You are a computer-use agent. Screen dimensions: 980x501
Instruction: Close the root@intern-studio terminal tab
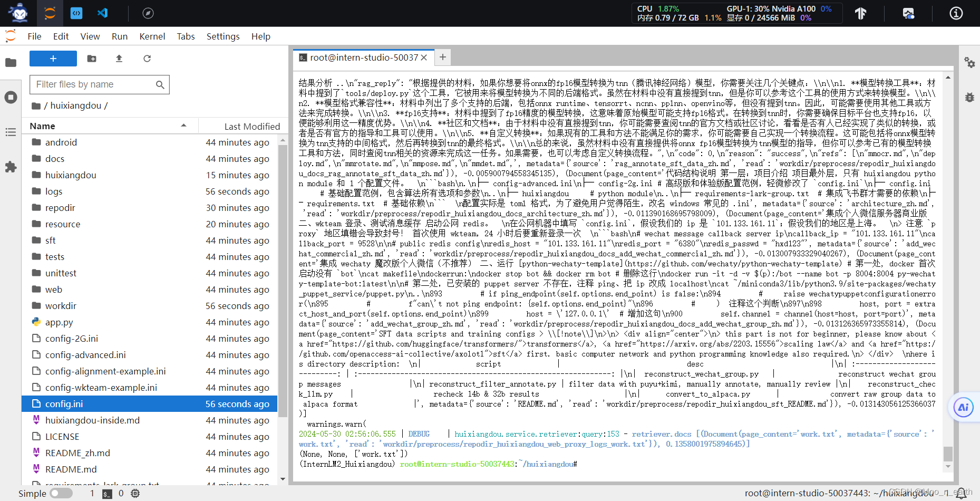click(424, 58)
